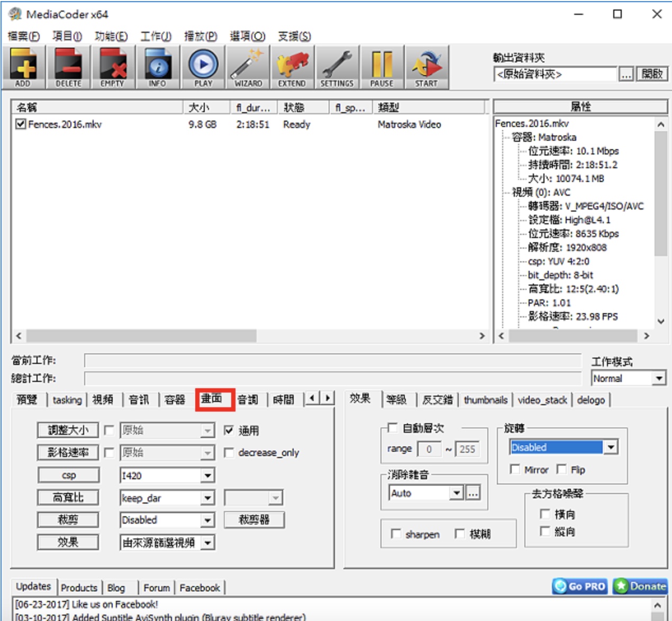This screenshot has width=672, height=621.
Task: Open the Forum tab
Action: click(x=157, y=588)
